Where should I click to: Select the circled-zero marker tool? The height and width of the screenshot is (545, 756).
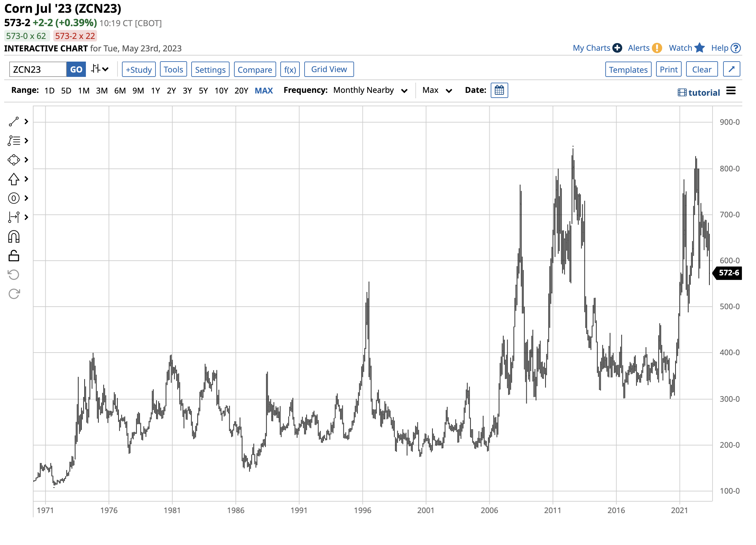point(13,198)
